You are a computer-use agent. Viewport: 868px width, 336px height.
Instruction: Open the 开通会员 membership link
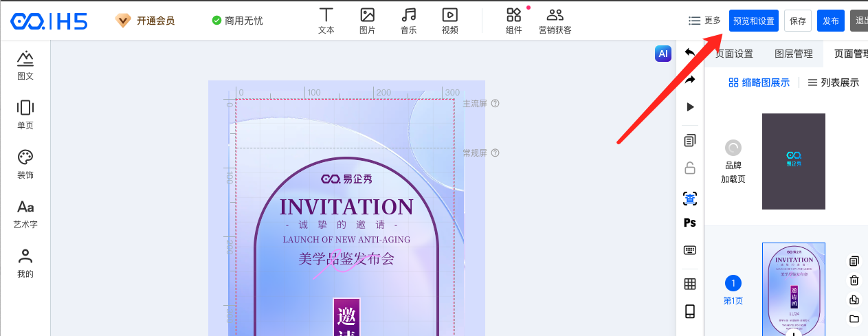[x=145, y=21]
